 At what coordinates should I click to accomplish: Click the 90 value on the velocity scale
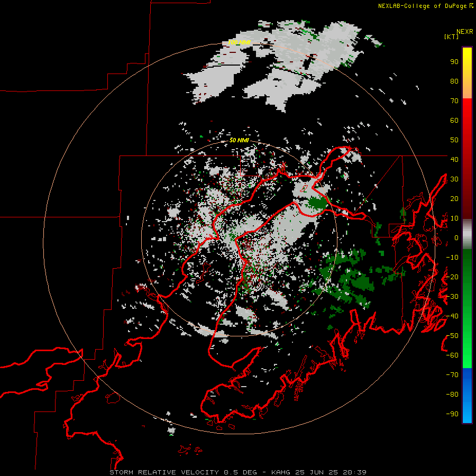point(454,62)
